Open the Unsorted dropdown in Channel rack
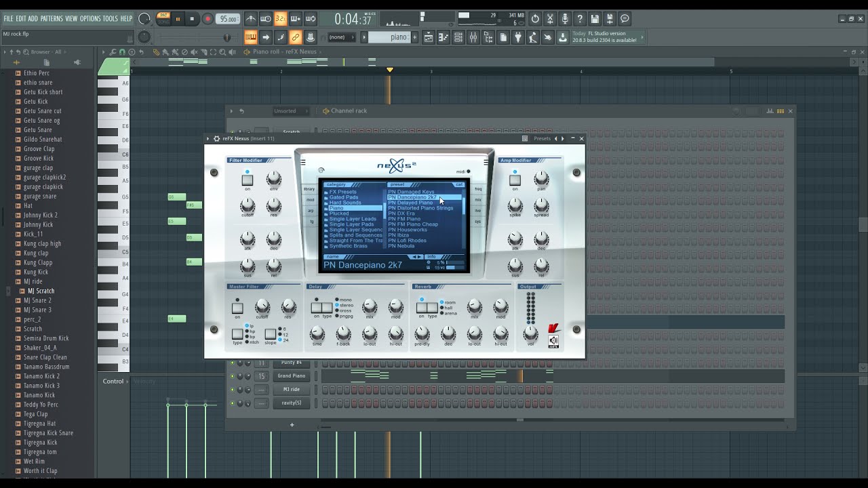This screenshot has height=488, width=868. [290, 111]
